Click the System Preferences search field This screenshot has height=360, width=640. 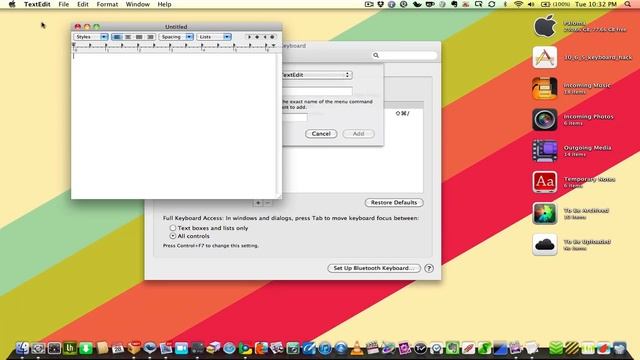404,55
